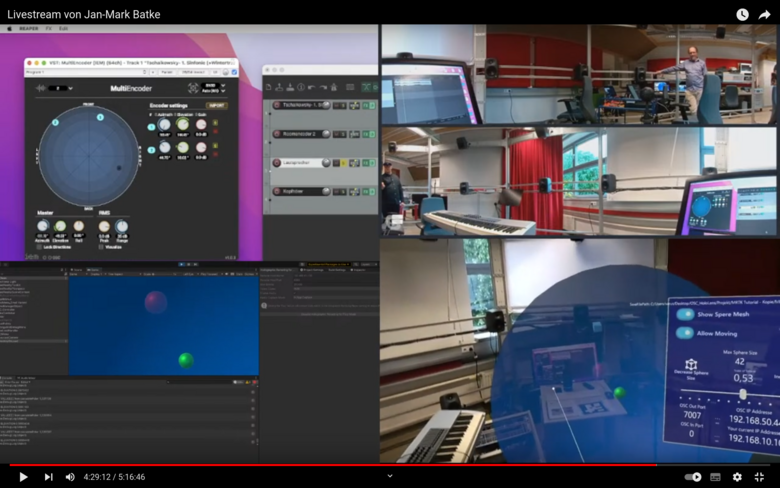The image size is (780, 488).
Task: Add video to Watch Later
Action: coord(742,14)
